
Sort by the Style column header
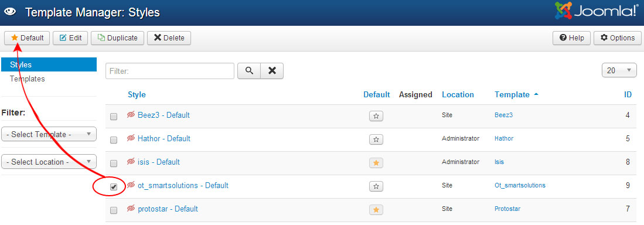click(137, 94)
